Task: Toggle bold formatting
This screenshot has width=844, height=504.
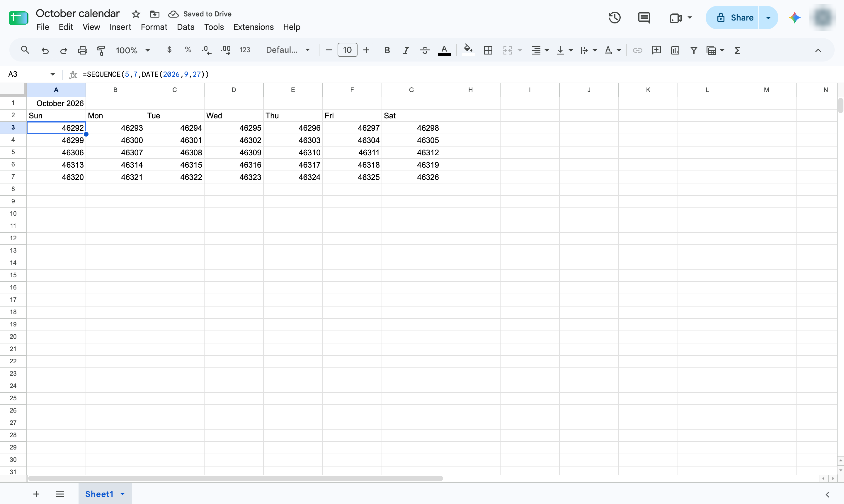Action: pyautogui.click(x=387, y=50)
